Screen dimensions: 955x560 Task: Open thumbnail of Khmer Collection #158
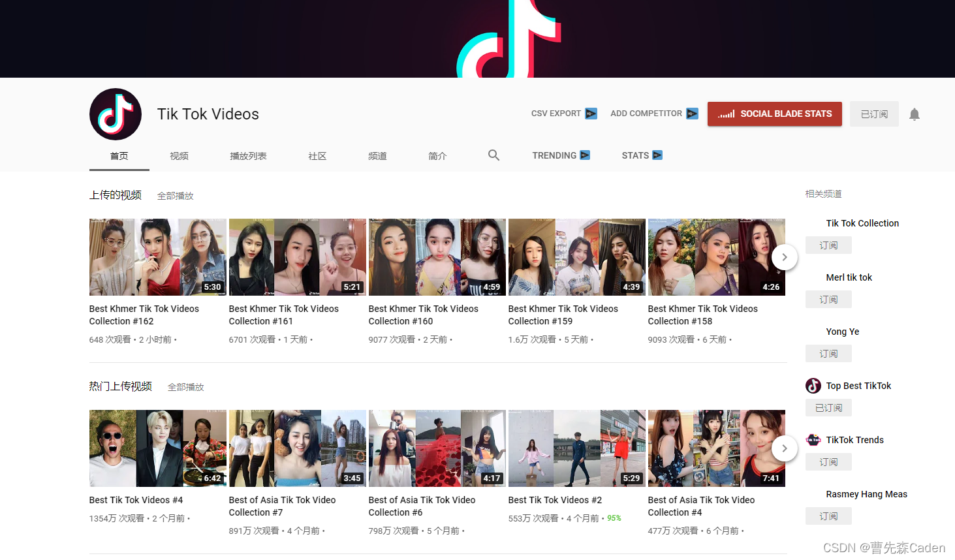[x=717, y=257]
